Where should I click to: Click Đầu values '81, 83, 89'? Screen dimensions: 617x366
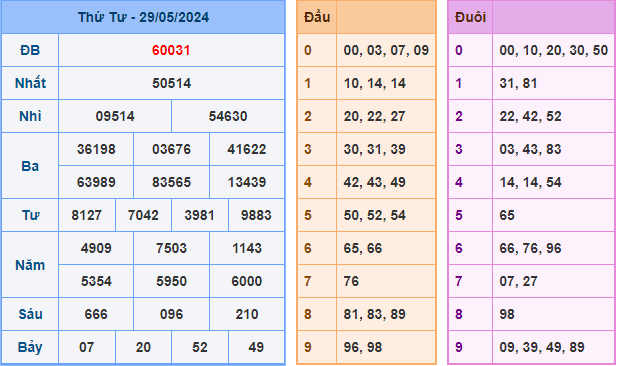click(x=375, y=314)
